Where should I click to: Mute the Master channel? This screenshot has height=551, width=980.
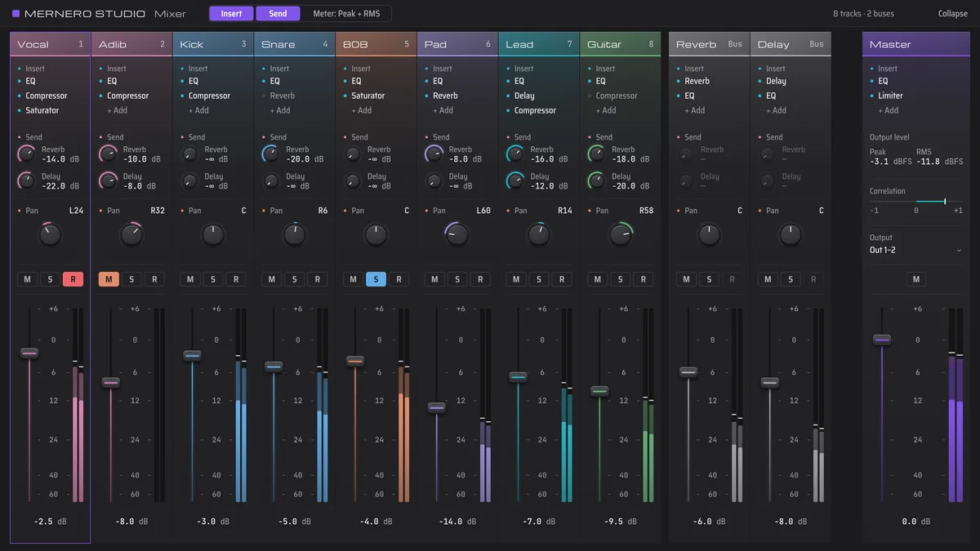(x=916, y=279)
